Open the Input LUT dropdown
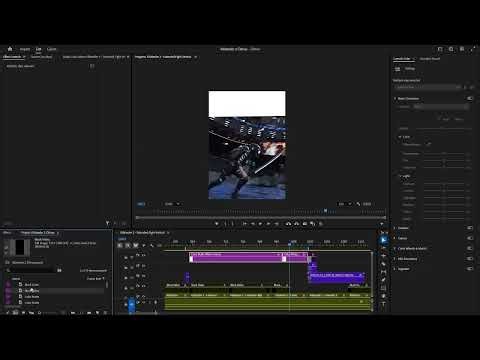The width and height of the screenshot is (480, 360). coord(441,107)
